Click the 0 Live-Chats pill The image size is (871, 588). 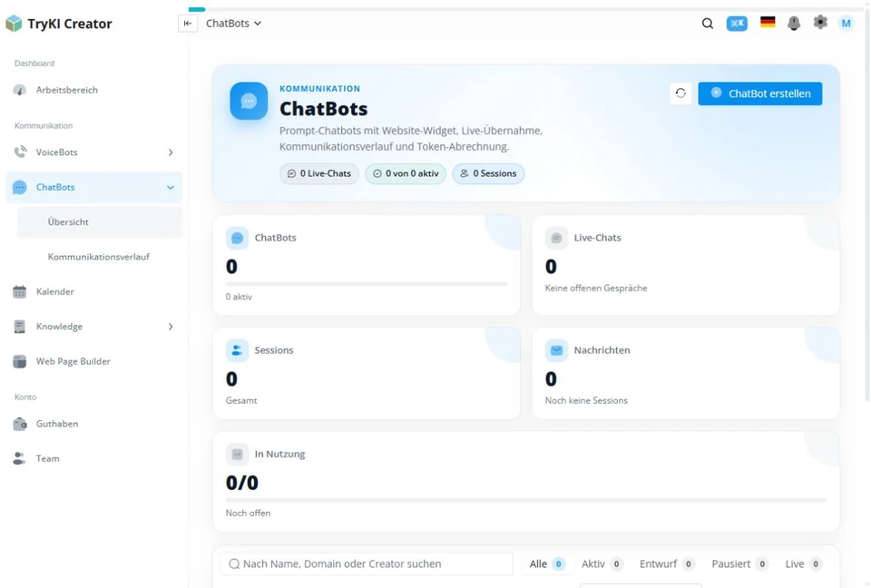(319, 173)
